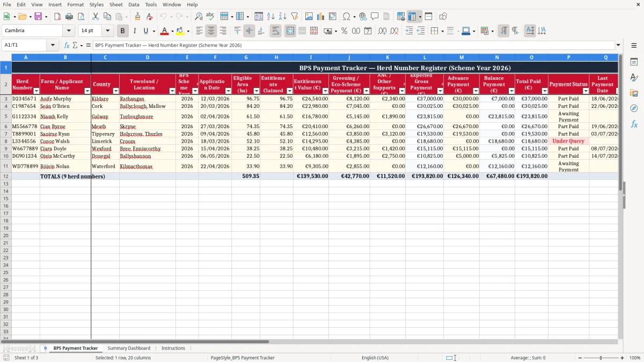Open the sidebar Properties panel icon
Screen dimensions: 644x362
coord(634,62)
